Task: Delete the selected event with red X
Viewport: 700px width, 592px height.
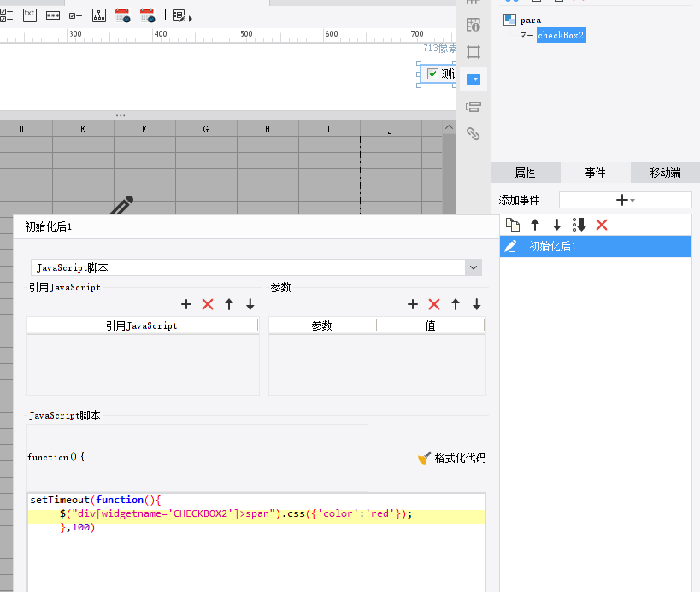Action: click(x=602, y=225)
